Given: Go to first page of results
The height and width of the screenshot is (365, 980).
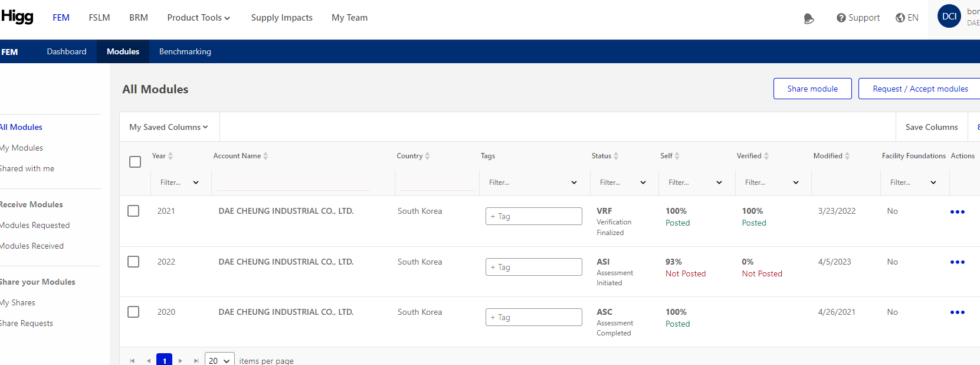Looking at the screenshot, I should point(132,360).
